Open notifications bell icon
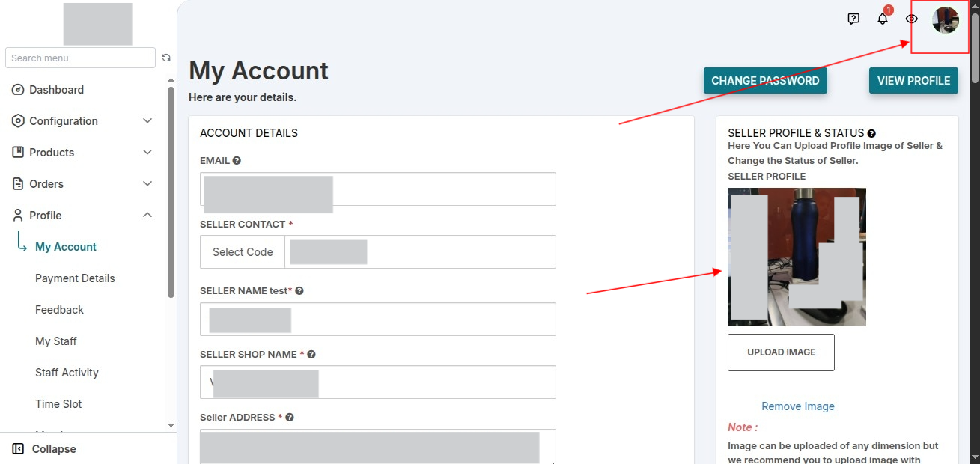The height and width of the screenshot is (464, 980). (x=883, y=19)
